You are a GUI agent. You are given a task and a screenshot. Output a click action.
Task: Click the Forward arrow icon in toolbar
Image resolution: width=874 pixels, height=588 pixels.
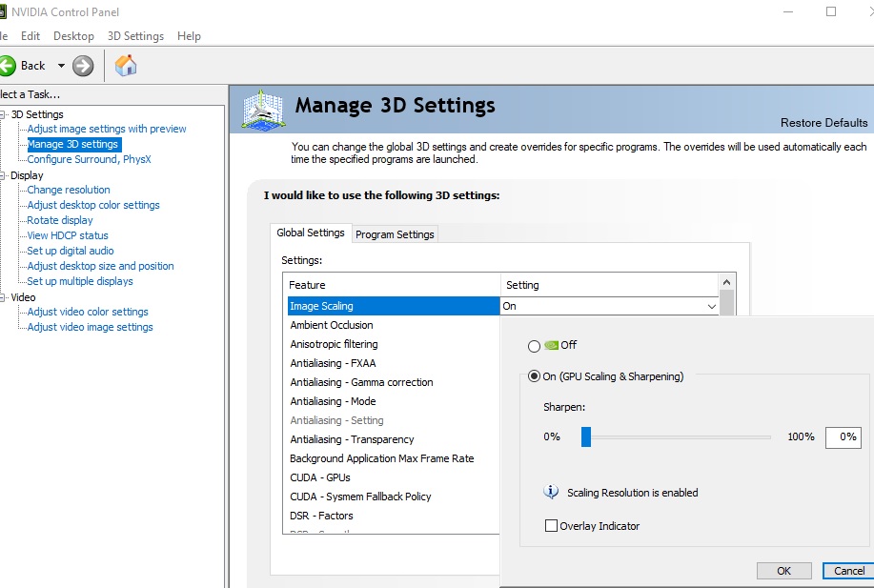84,66
